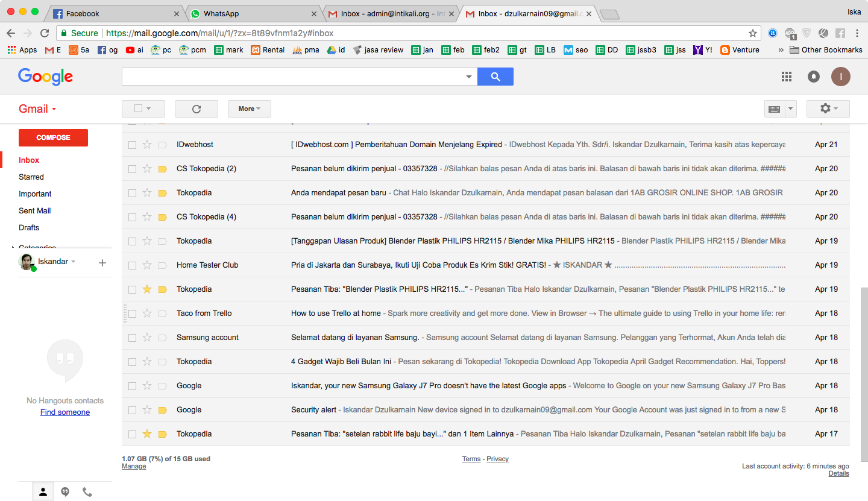This screenshot has height=501, width=868.
Task: Open the Other Bookmarks folder
Action: [x=826, y=50]
